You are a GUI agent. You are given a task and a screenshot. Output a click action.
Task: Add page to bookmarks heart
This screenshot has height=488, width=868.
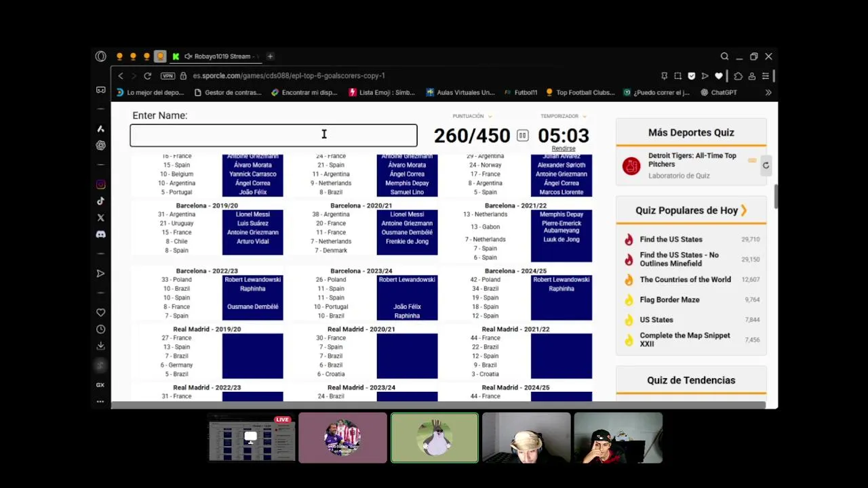(719, 76)
